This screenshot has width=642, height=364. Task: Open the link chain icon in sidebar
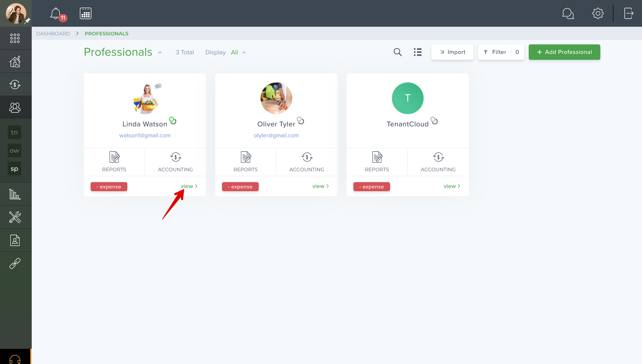point(15,263)
